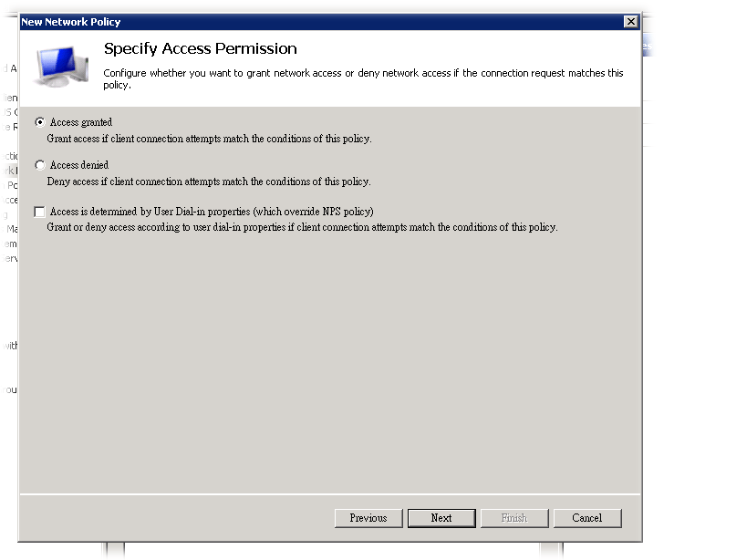Viewport: 747px width, 560px height.
Task: Choose the 'Access denied' radio option
Action: [39, 165]
